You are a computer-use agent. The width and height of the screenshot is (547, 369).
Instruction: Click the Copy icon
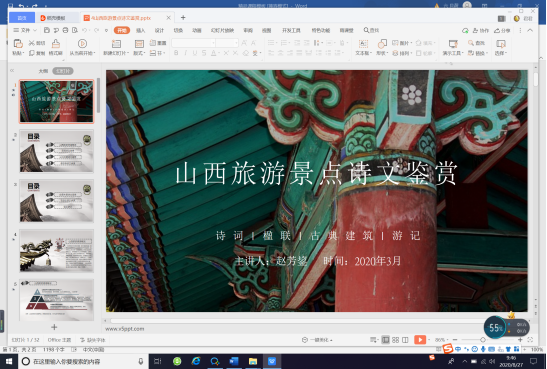(x=32, y=53)
